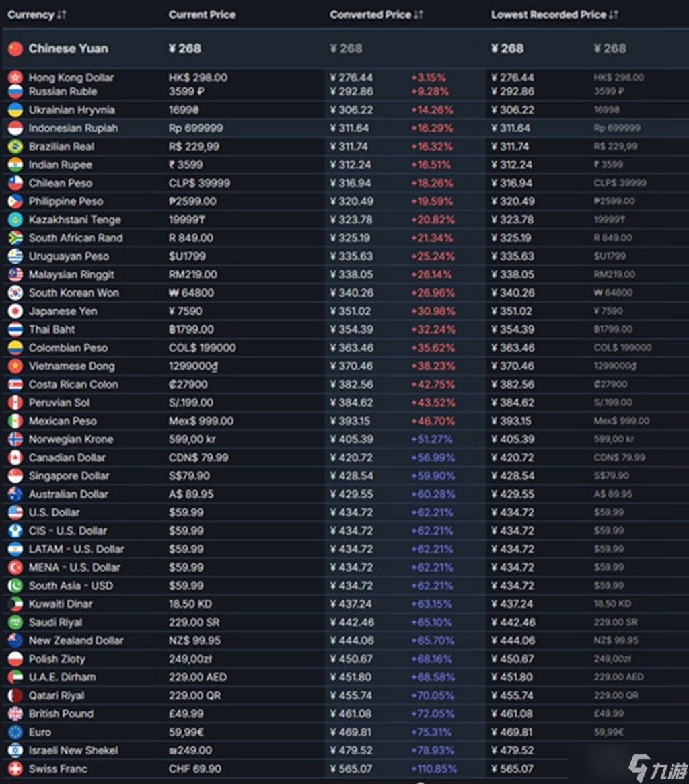
Task: Click the Swiss Franc +110.85% percentage
Action: pos(433,769)
